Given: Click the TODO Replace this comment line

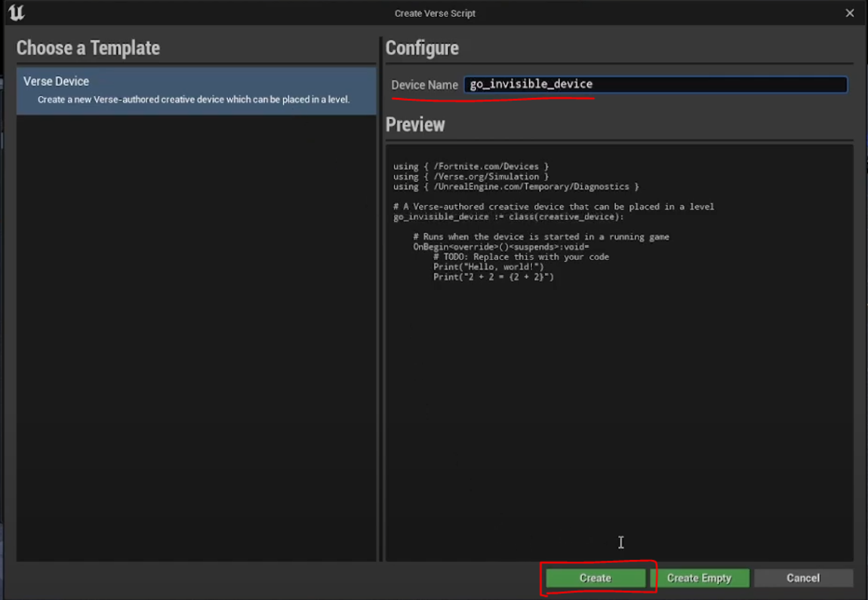Looking at the screenshot, I should click(x=521, y=257).
